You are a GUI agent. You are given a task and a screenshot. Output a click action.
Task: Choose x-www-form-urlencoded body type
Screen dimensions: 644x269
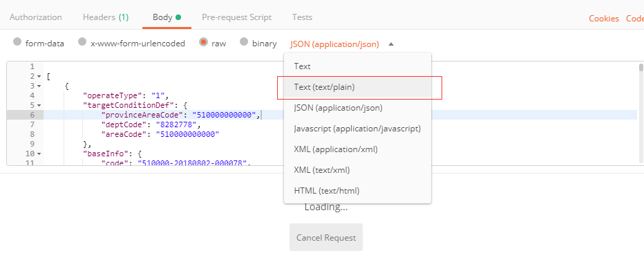(82, 41)
